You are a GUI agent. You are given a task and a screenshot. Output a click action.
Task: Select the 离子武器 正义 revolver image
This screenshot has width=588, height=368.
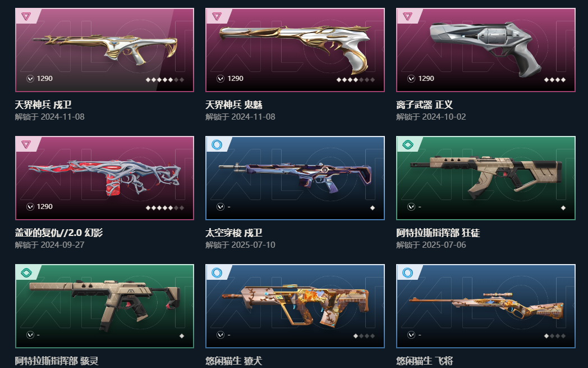(x=486, y=48)
